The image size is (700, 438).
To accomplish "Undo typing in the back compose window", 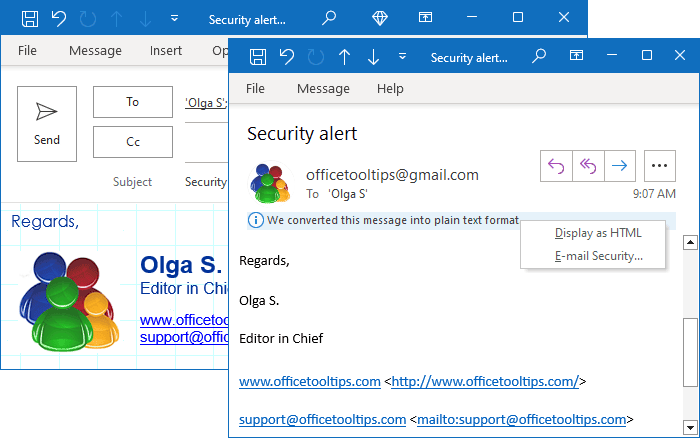I will click(x=58, y=19).
